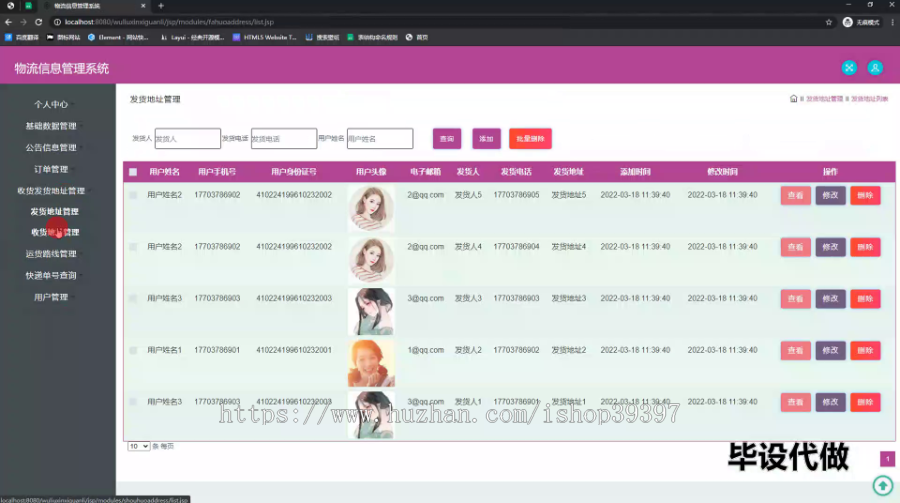900x503 pixels.
Task: Click 修改 for the 发货人3 row
Action: point(830,299)
